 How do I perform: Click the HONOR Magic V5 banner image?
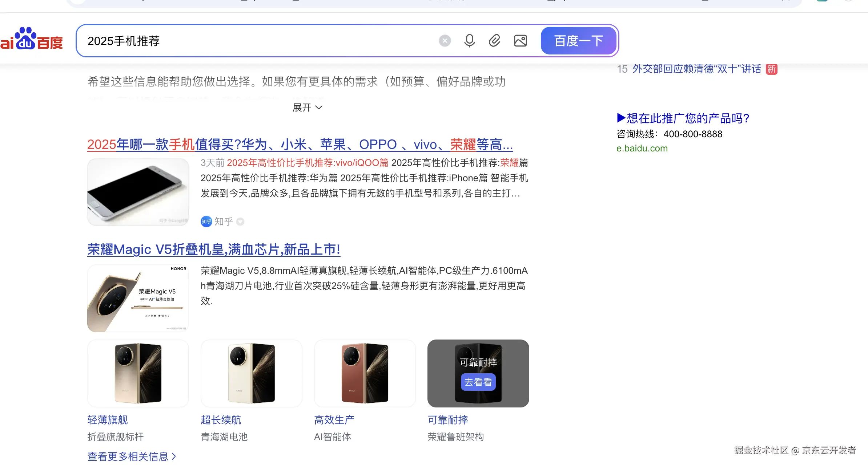138,298
